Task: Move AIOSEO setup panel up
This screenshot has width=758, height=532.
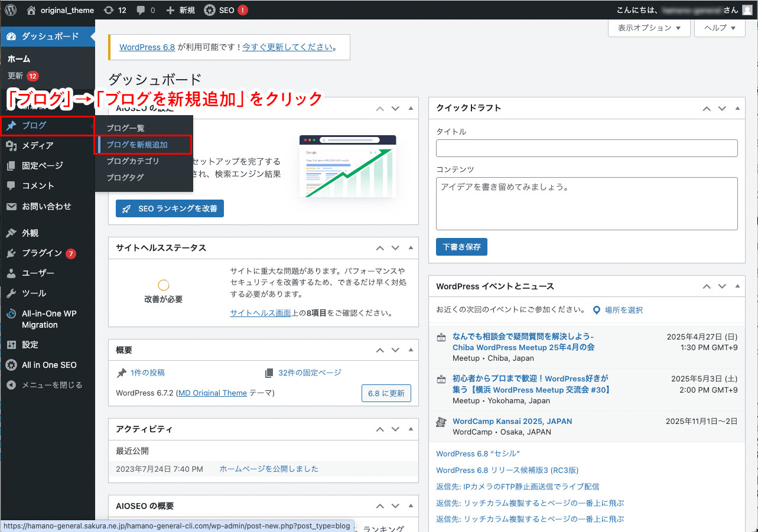Action: 380,109
